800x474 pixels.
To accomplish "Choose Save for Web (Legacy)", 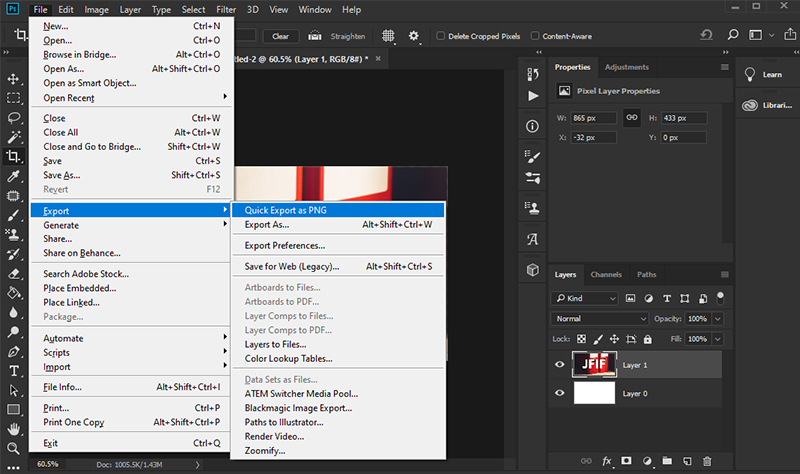I will [338, 266].
